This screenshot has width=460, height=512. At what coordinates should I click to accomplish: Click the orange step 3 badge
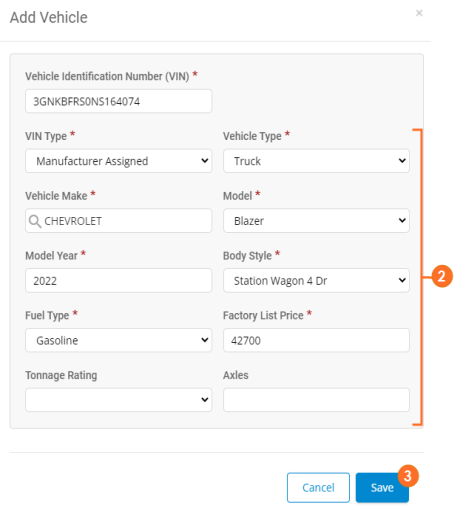click(408, 476)
